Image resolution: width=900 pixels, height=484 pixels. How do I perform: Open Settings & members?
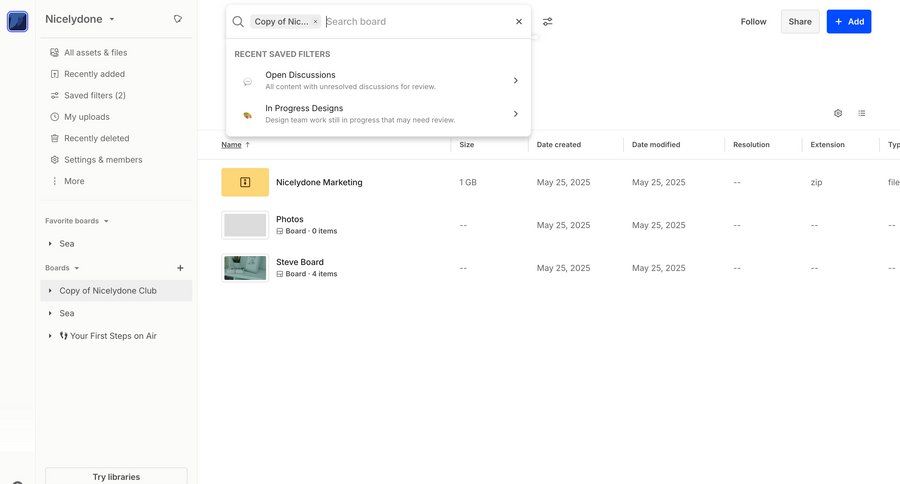click(103, 160)
